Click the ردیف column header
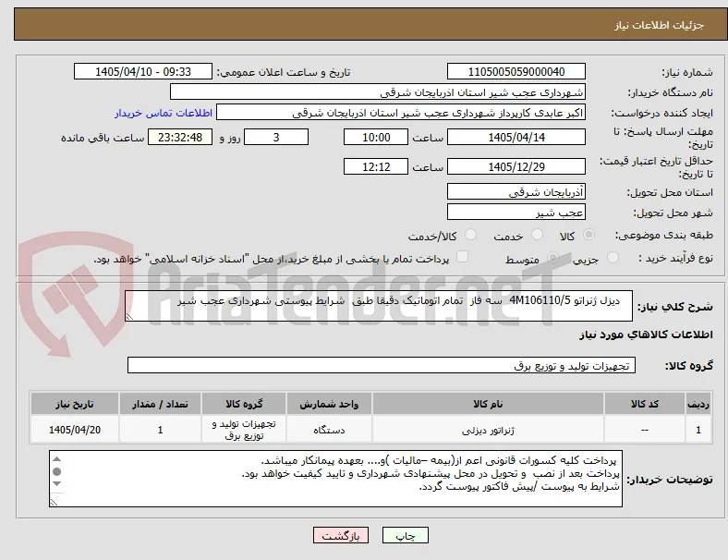Image resolution: width=728 pixels, height=560 pixels. (698, 404)
